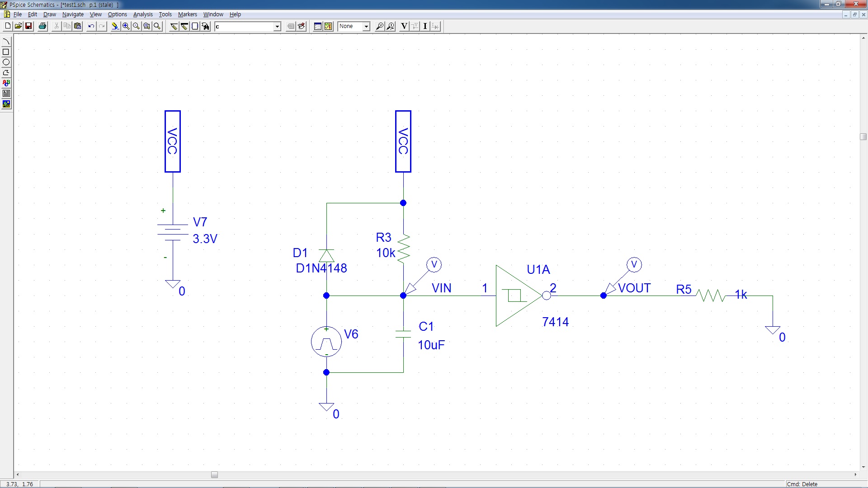Open the Navigate menu
This screenshot has width=868, height=488.
point(73,14)
